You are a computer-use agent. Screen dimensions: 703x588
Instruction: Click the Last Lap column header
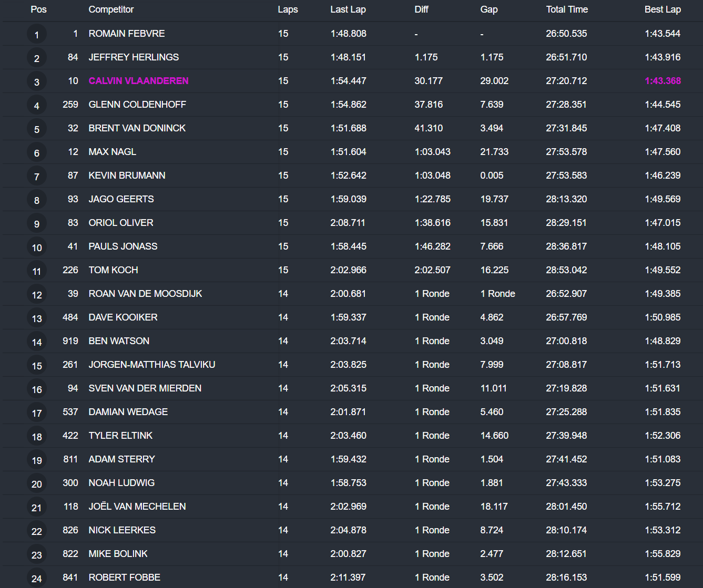click(x=348, y=9)
